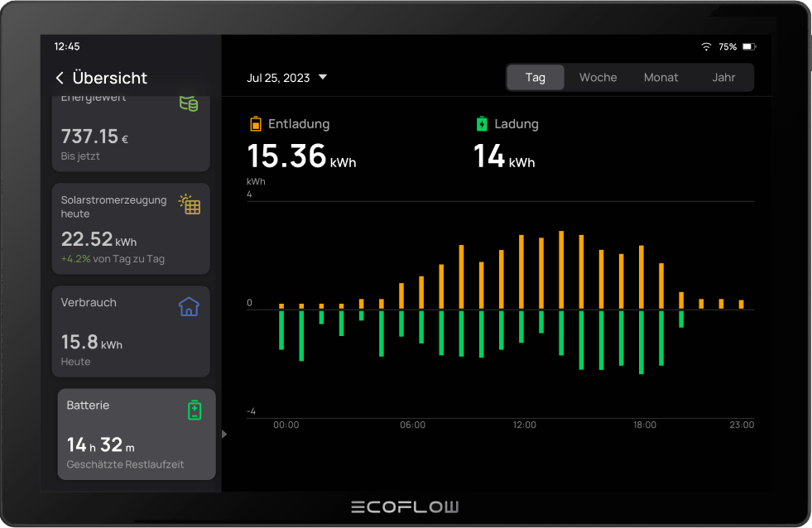Screen dimensions: 812x528
Task: Switch to the Jahr view
Action: pos(723,77)
